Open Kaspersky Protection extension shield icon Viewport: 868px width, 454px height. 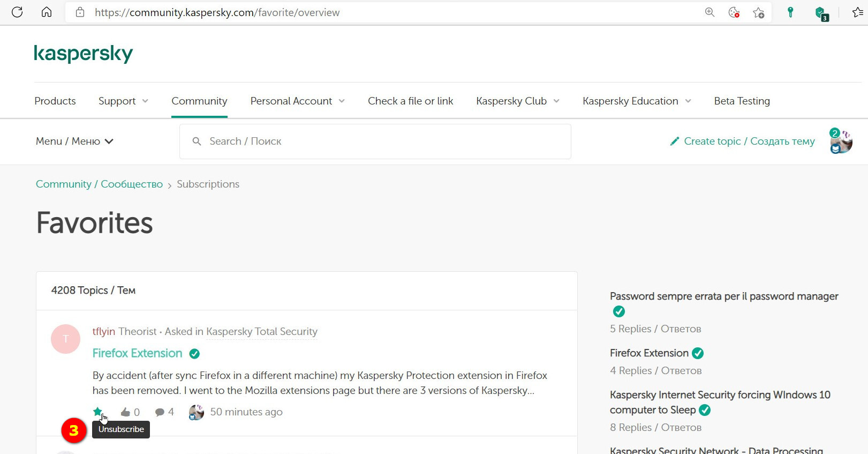click(x=821, y=13)
